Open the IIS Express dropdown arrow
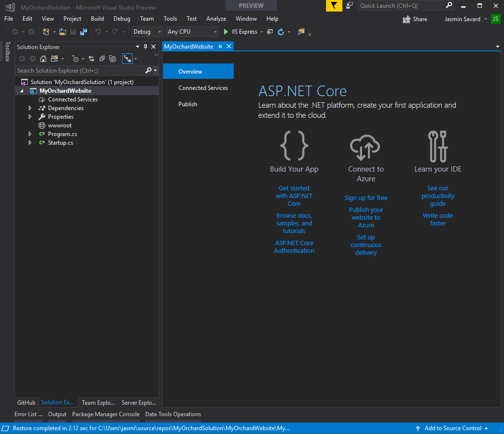 coord(261,32)
